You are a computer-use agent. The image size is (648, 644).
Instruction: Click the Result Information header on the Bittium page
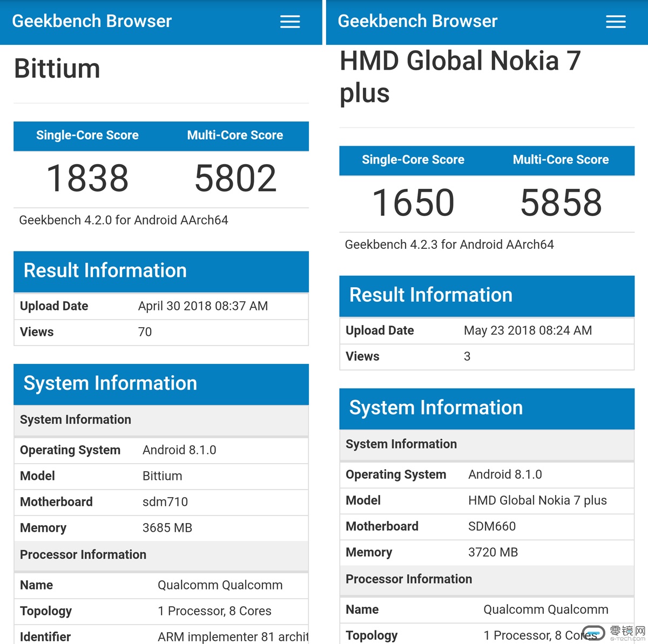[x=105, y=270]
